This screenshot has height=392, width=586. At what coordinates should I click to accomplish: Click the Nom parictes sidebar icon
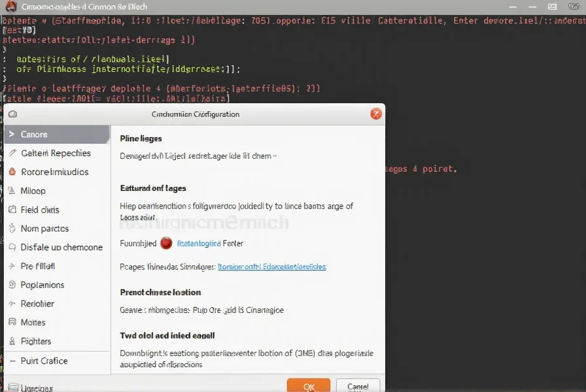pos(12,229)
